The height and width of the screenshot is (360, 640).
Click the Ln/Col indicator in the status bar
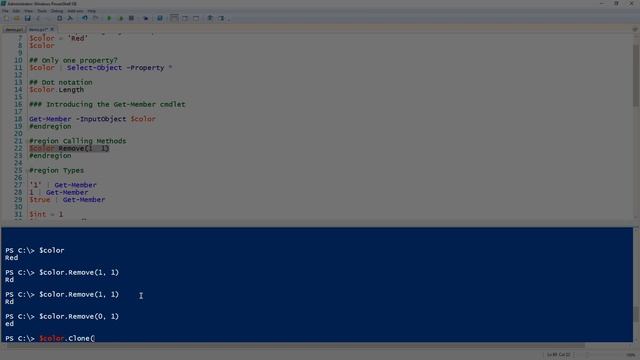[x=558, y=355]
